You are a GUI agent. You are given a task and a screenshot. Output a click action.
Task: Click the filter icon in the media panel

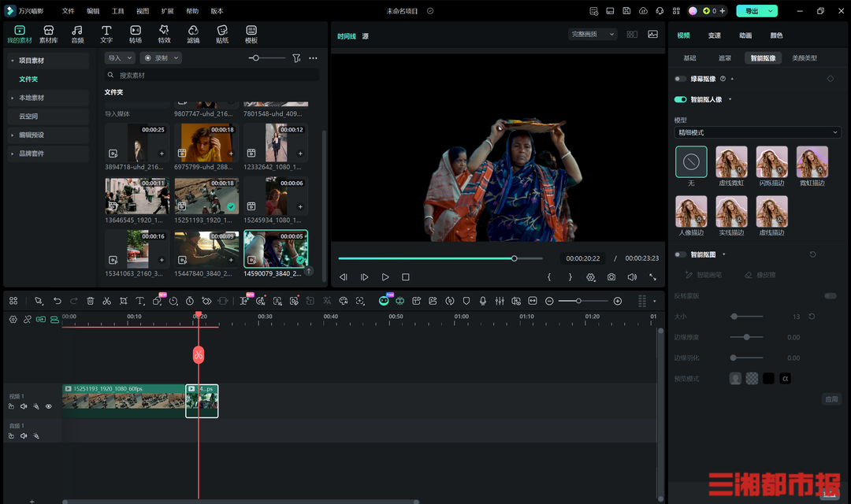point(296,58)
